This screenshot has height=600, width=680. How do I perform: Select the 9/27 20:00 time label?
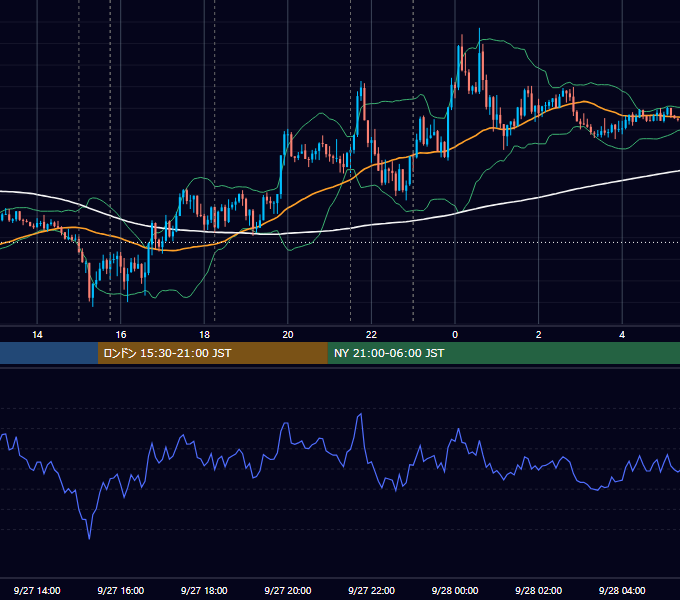point(288,590)
